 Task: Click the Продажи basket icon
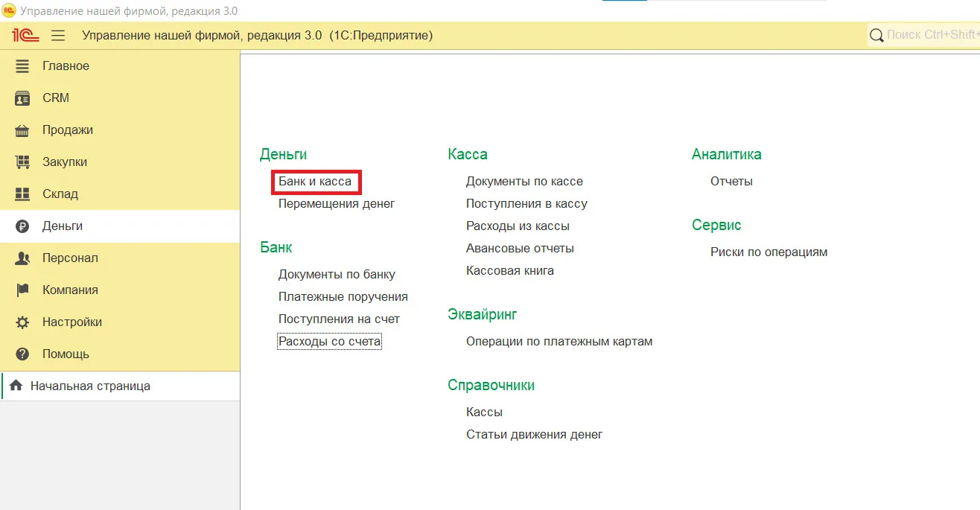pos(22,130)
